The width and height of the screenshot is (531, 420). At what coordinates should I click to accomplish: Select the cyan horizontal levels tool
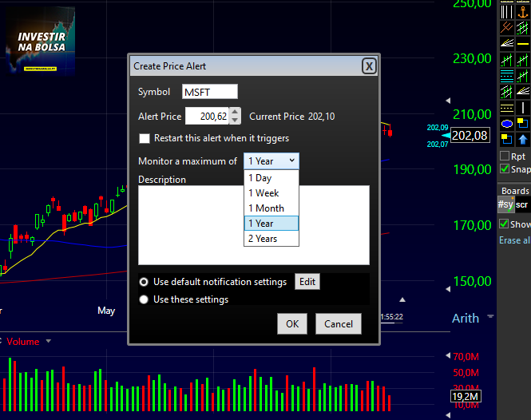(x=506, y=76)
